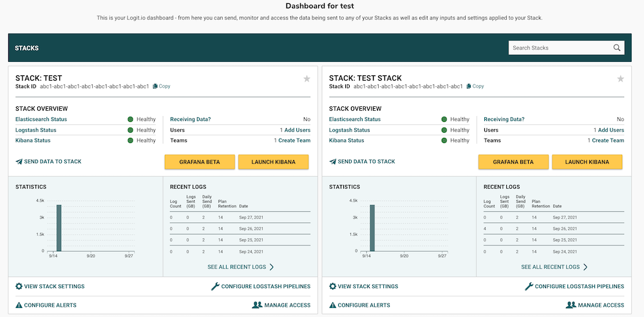Open Grafana Beta for TEST stack
This screenshot has height=317, width=644.
pyautogui.click(x=200, y=162)
